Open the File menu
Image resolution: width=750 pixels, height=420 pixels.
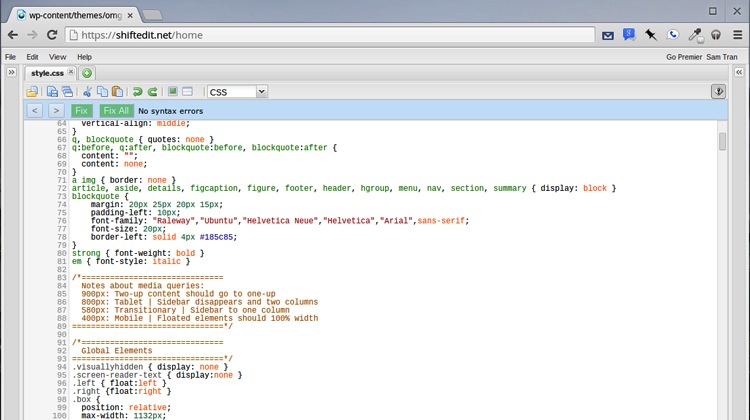click(11, 57)
